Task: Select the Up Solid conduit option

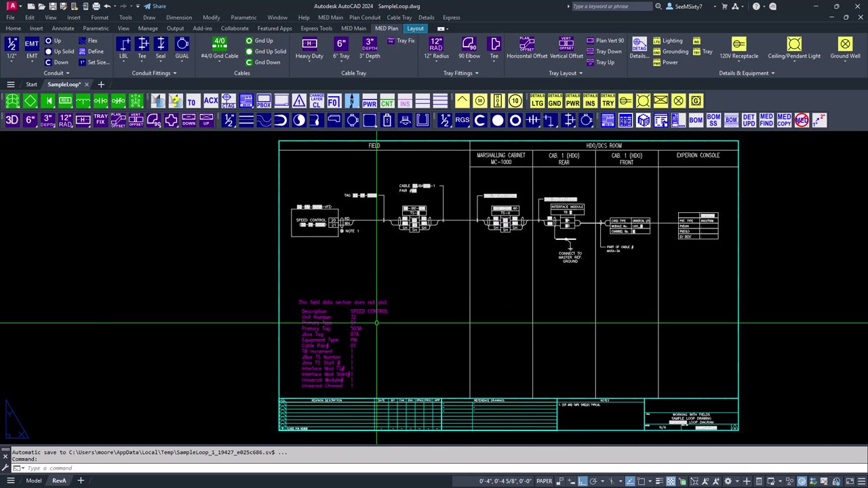Action: 59,52
